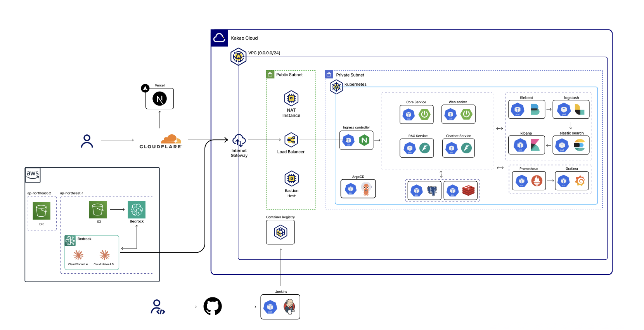Viewport: 644px width, 330px height.
Task: Click the Cloudflare logo
Action: click(x=161, y=142)
